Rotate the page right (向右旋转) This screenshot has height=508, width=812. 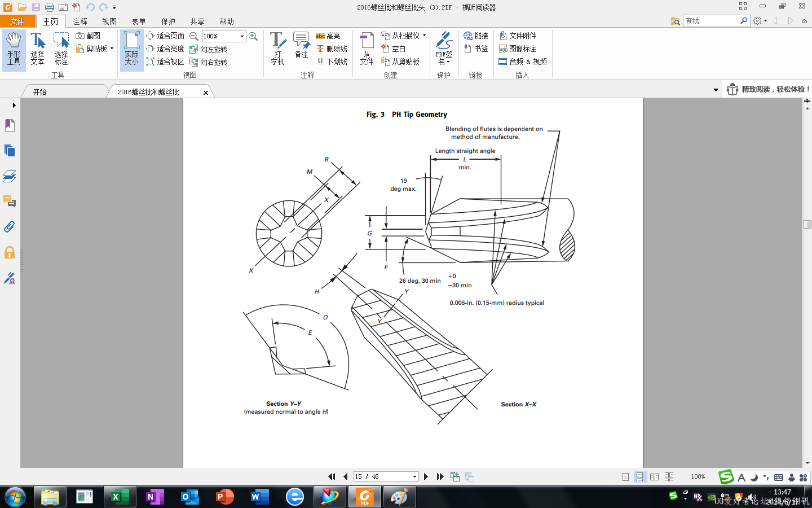209,62
